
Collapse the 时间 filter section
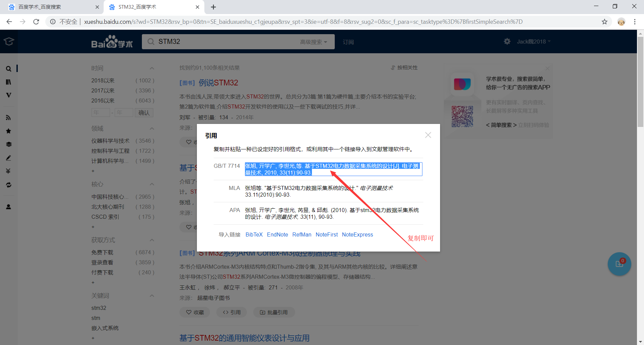pos(152,68)
